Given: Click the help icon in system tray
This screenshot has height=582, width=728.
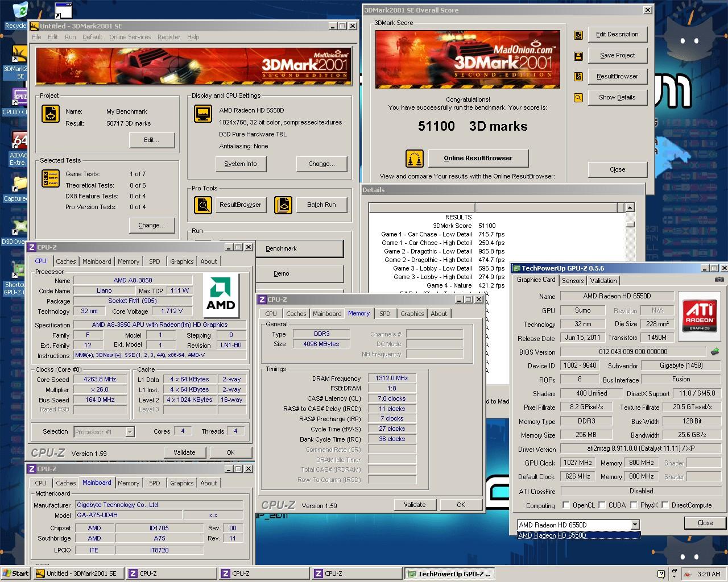Looking at the screenshot, I should [661, 574].
